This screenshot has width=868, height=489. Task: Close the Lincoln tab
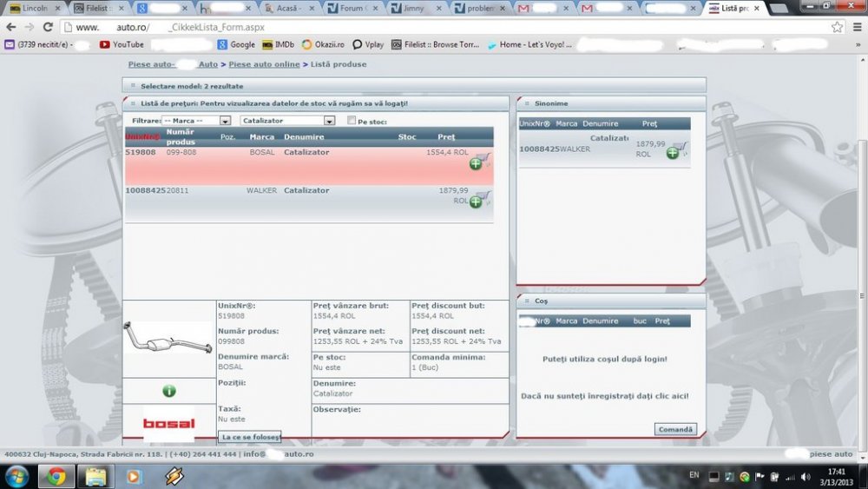tap(57, 9)
